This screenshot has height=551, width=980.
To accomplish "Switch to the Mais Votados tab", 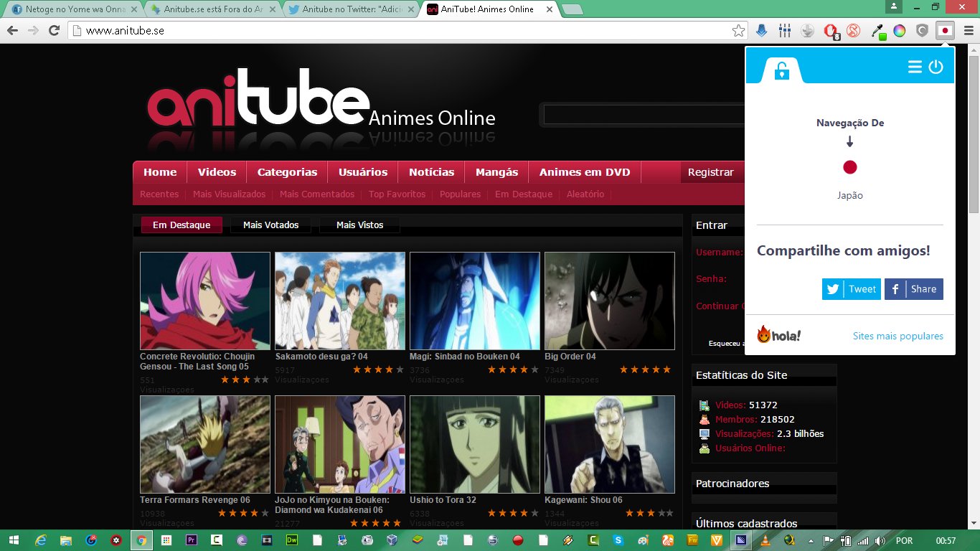I will 270,225.
